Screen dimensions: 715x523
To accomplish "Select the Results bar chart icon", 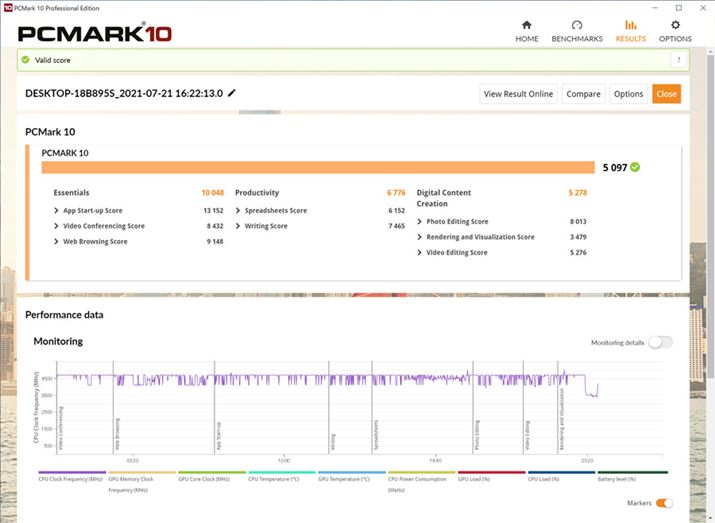I will 630,25.
